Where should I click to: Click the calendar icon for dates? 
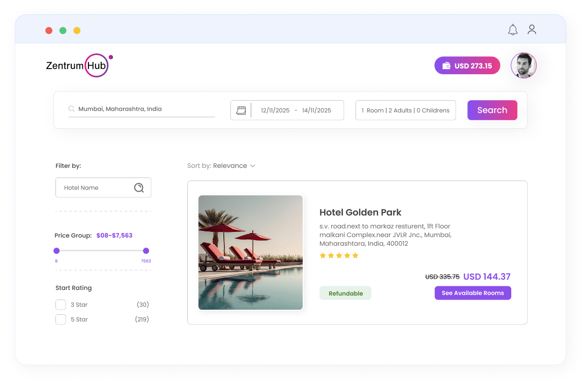pyautogui.click(x=241, y=110)
